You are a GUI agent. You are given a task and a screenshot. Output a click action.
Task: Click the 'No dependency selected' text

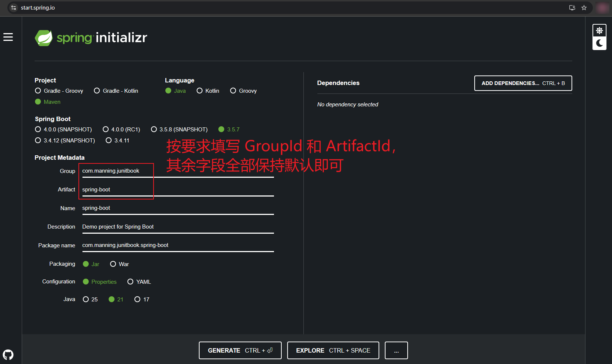[348, 105]
